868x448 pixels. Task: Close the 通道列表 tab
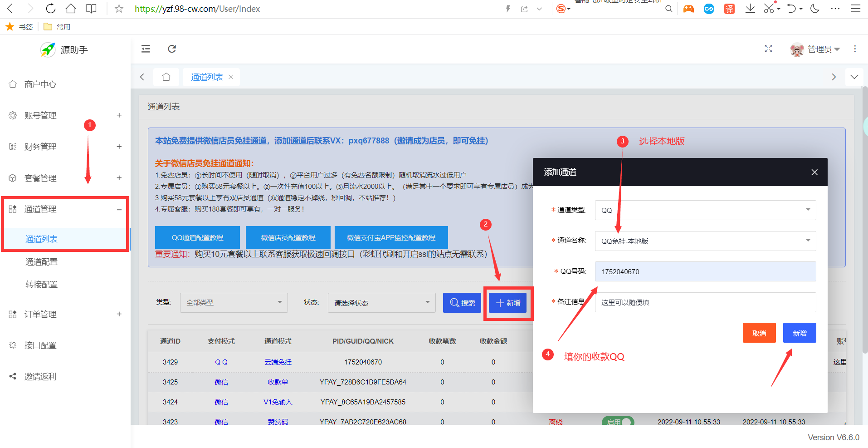coord(231,77)
